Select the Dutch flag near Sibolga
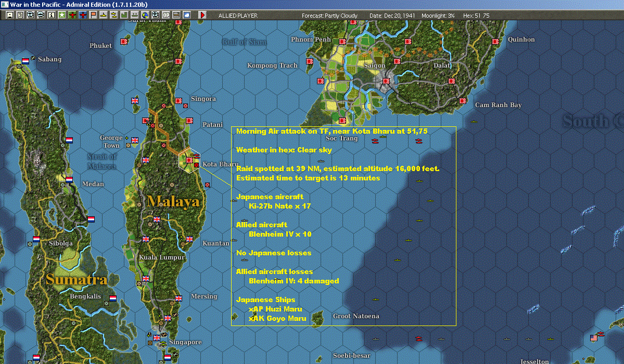624x364 pixels. [36, 239]
